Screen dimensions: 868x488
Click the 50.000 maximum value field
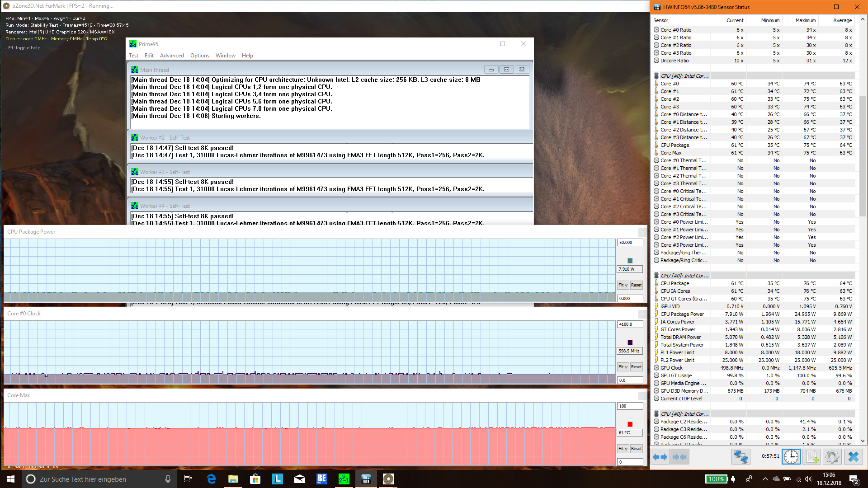630,243
